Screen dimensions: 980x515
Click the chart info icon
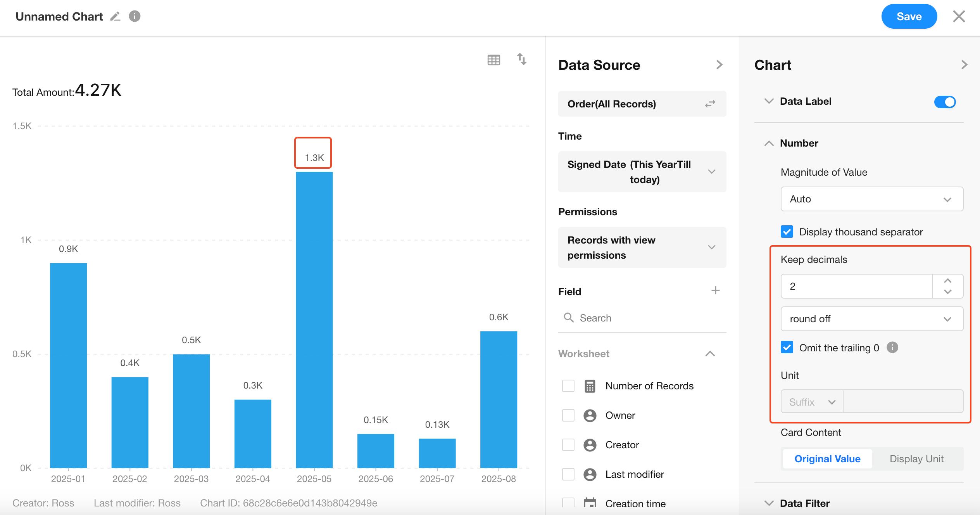pos(135,16)
